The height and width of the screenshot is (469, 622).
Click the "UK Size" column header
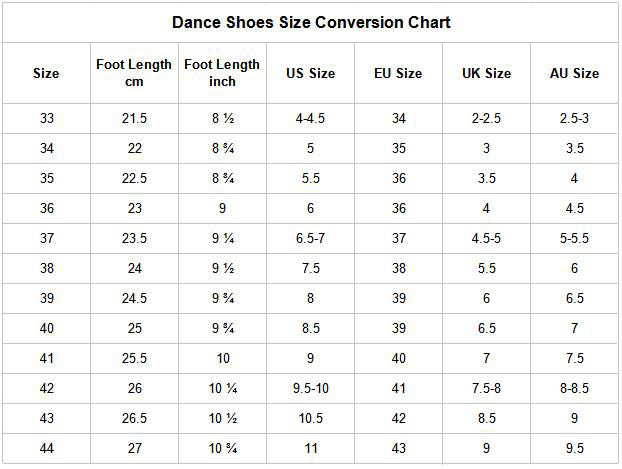tap(486, 73)
